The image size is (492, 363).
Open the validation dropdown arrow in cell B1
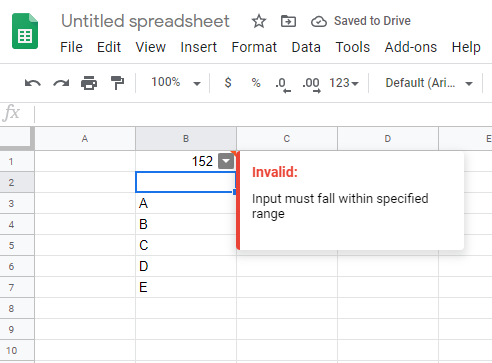(226, 161)
